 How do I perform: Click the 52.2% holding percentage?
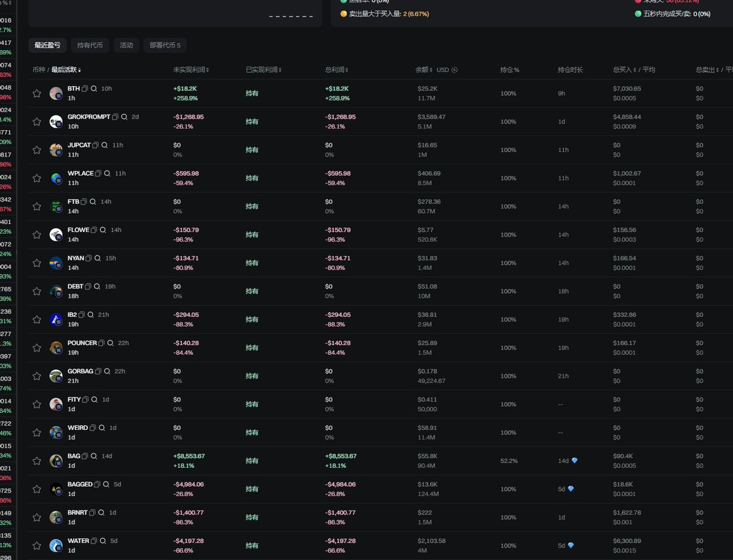508,461
